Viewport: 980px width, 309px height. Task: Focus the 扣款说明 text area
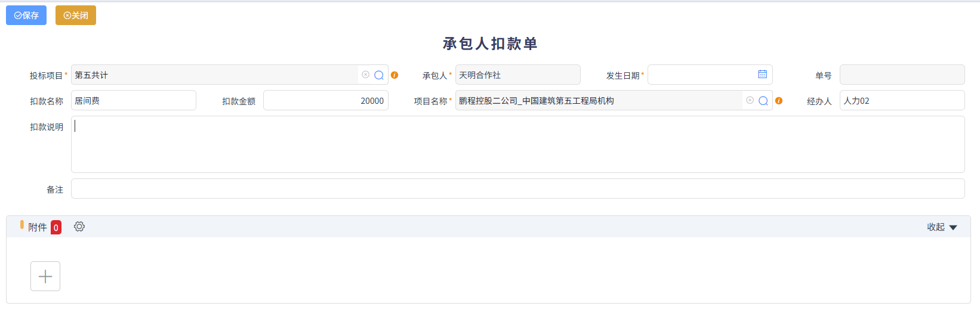517,144
